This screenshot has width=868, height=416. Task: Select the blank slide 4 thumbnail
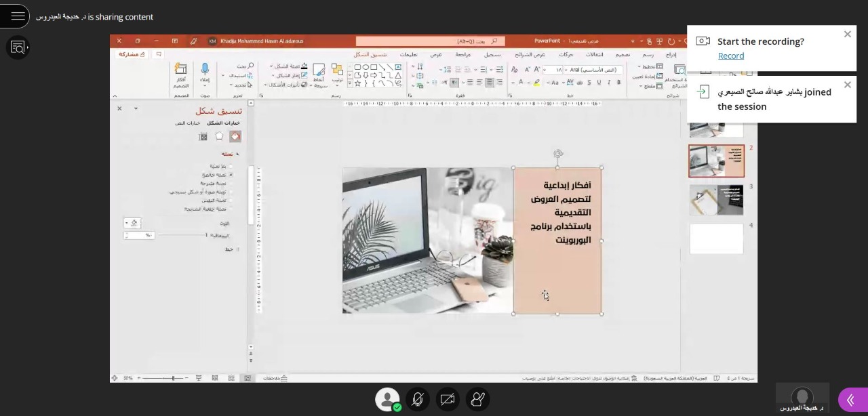pos(716,238)
